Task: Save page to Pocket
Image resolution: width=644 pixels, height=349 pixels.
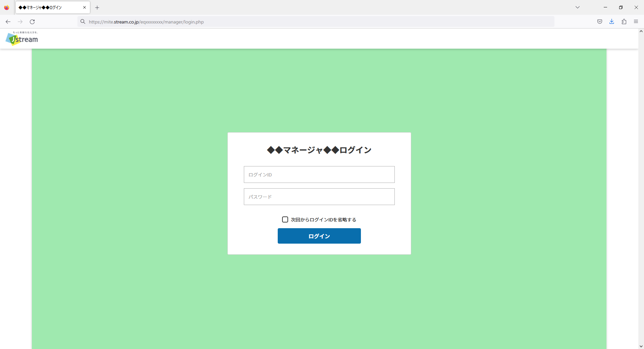Action: click(x=600, y=22)
